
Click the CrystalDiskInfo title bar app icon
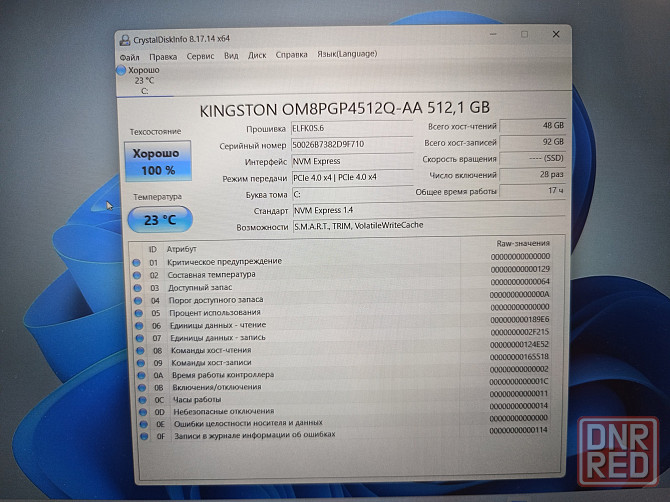coord(125,40)
